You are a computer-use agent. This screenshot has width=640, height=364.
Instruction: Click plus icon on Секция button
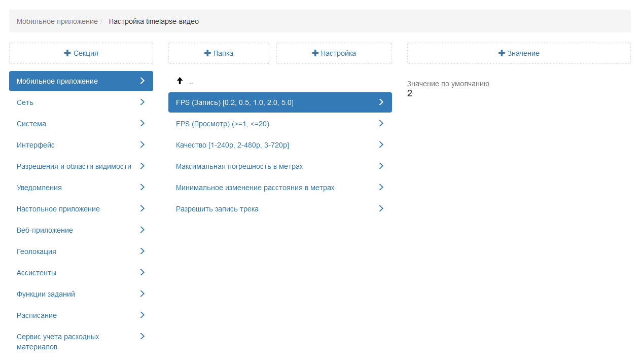67,53
